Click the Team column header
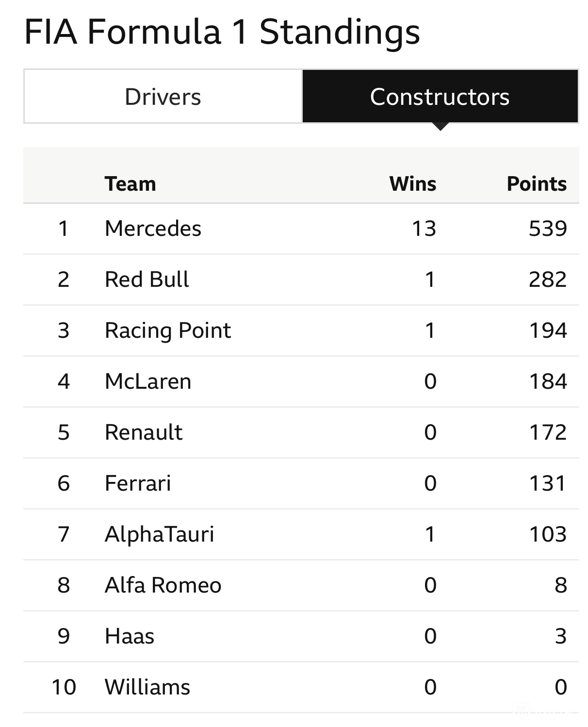The height and width of the screenshot is (727, 588). (130, 184)
